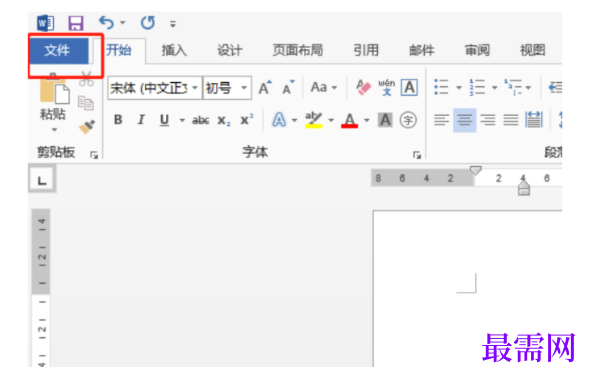Image resolution: width=594 pixels, height=379 pixels.
Task: Open the 字体 font dialog launcher
Action: tap(417, 155)
